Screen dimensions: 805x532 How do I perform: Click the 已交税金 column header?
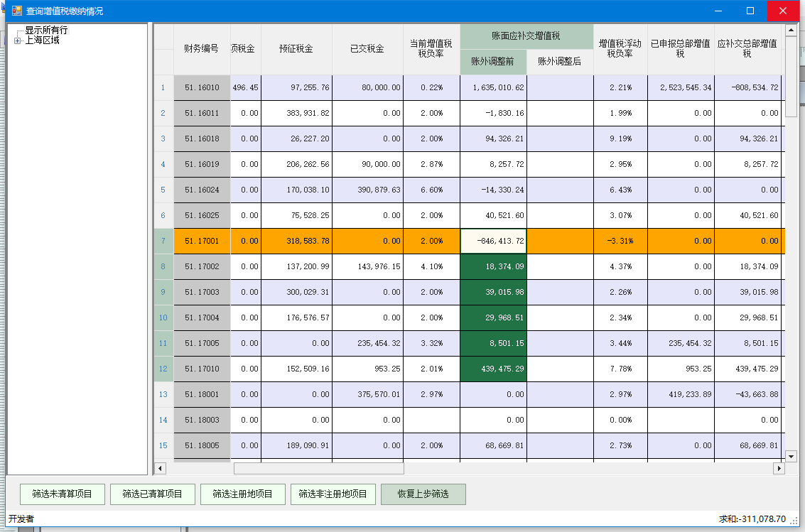[367, 49]
